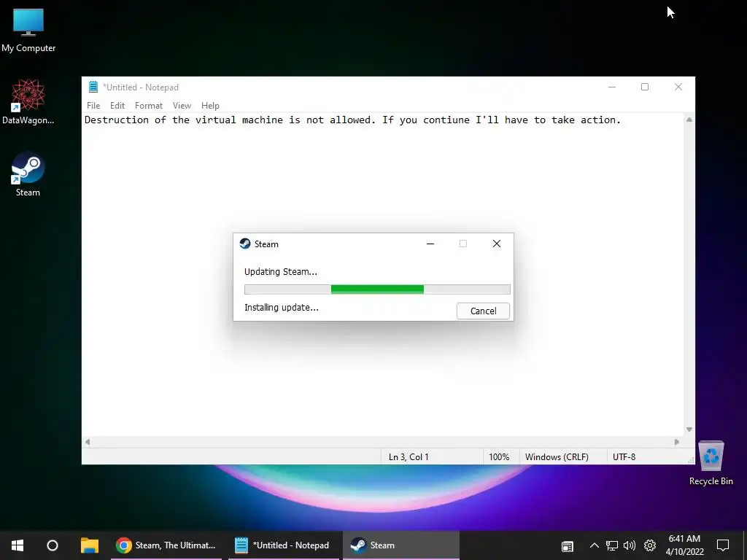
Task: Open the My Computer desktop icon
Action: 28,30
